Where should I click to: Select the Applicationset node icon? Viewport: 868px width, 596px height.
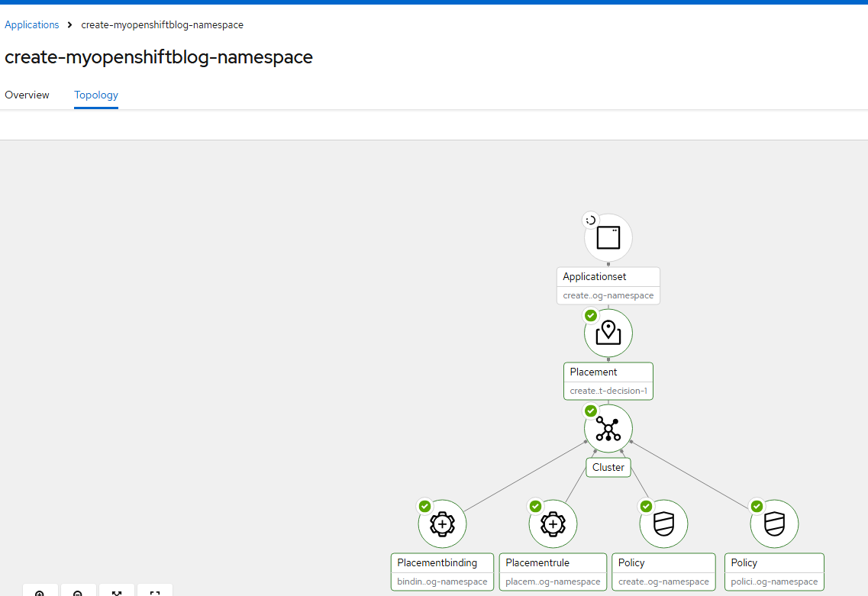pyautogui.click(x=608, y=237)
